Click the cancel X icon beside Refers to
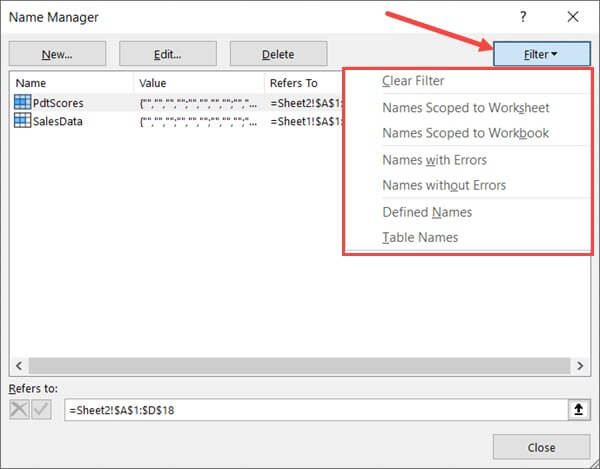Screen dimensions: 600x469 pyautogui.click(x=21, y=409)
